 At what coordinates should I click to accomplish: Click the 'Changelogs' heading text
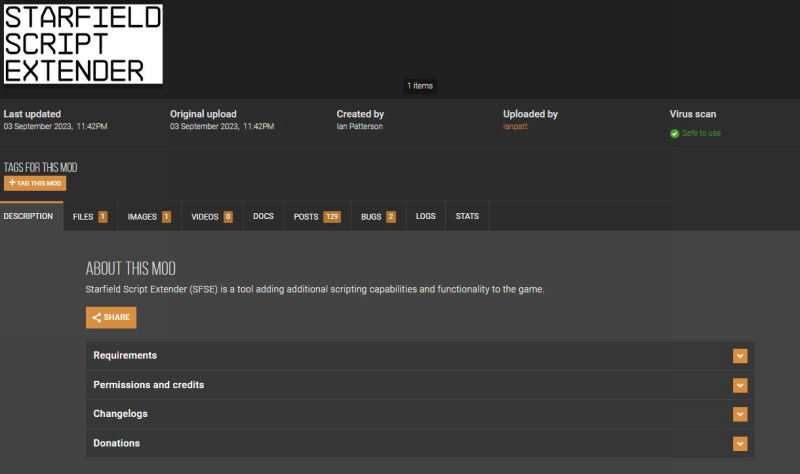(x=120, y=414)
